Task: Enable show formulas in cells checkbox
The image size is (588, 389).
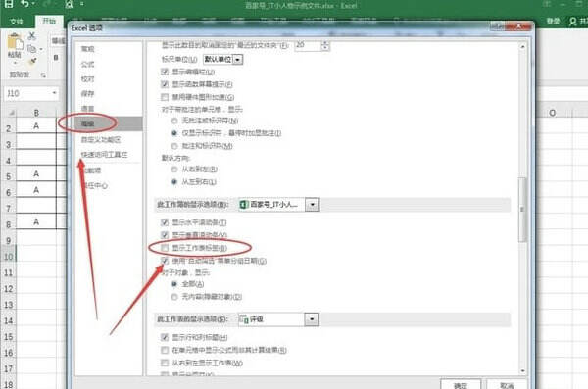Action: click(x=165, y=350)
